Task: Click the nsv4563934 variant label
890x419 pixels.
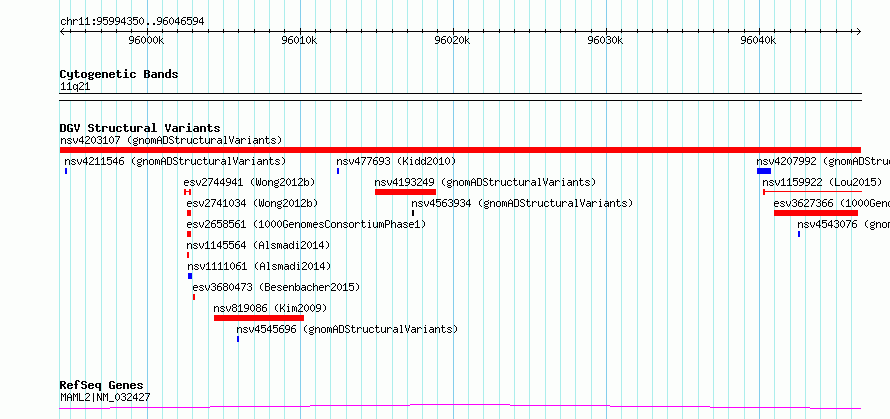Action: click(522, 203)
